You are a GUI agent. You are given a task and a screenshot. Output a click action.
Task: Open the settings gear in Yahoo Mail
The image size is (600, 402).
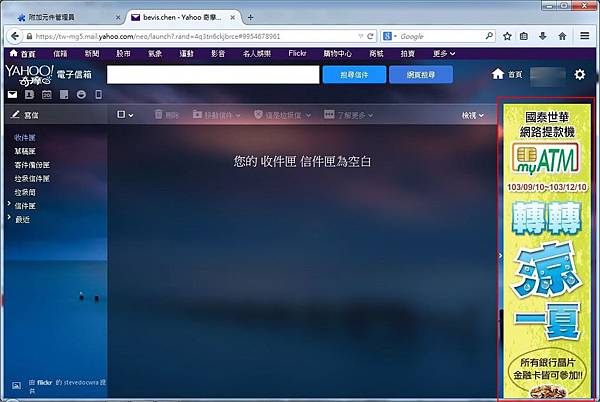coord(580,74)
